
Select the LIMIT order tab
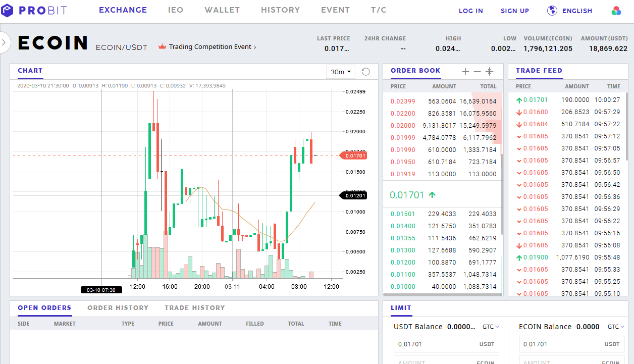pos(401,307)
